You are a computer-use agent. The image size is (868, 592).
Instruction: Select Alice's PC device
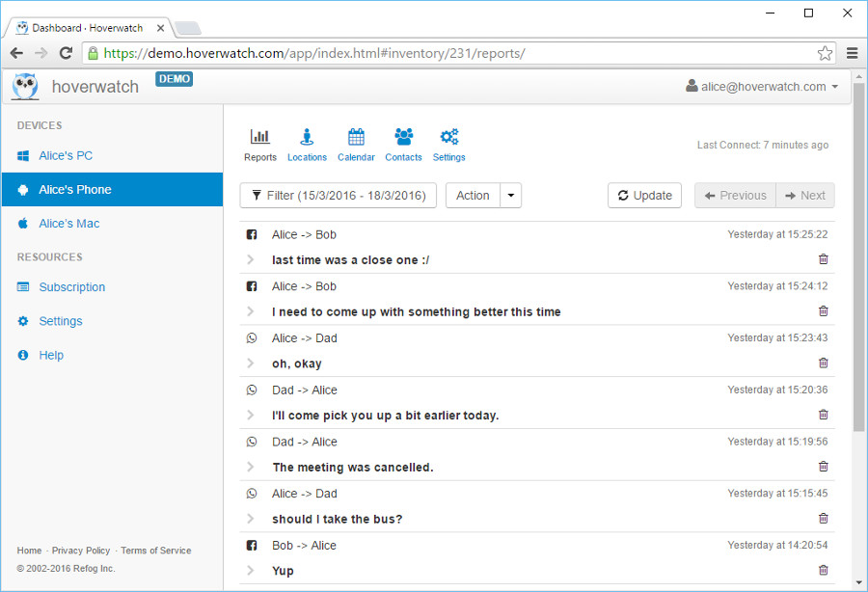pyautogui.click(x=113, y=156)
